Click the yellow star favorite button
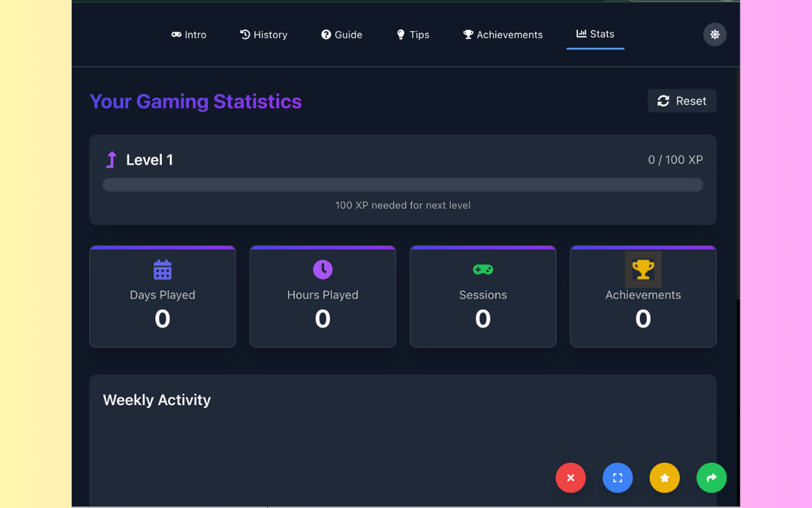 [x=664, y=478]
